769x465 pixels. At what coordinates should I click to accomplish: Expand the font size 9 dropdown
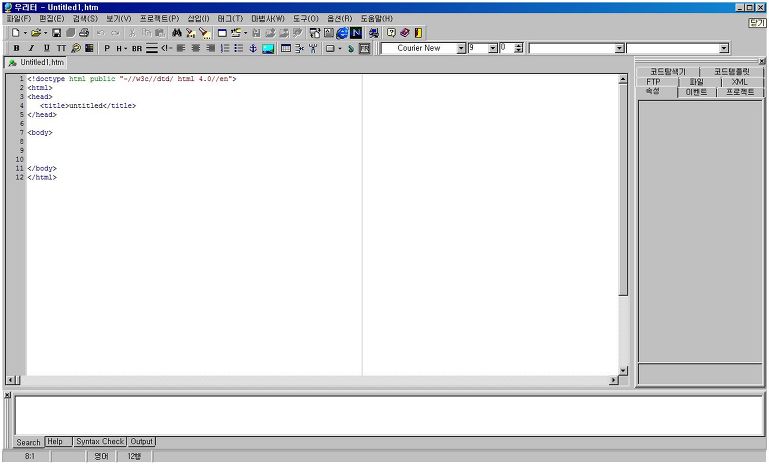tap(492, 48)
